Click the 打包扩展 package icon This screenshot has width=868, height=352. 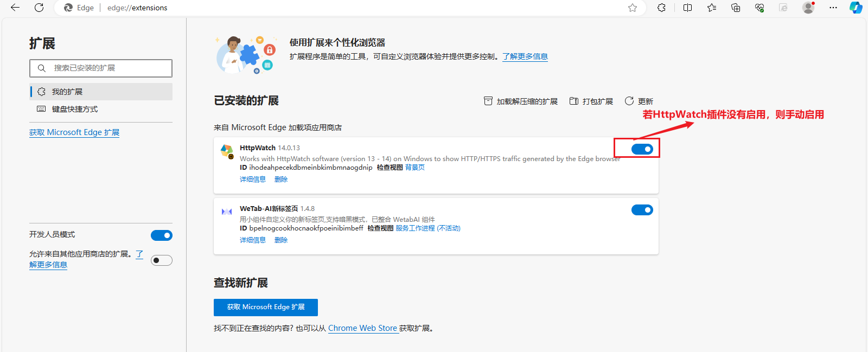(x=574, y=101)
